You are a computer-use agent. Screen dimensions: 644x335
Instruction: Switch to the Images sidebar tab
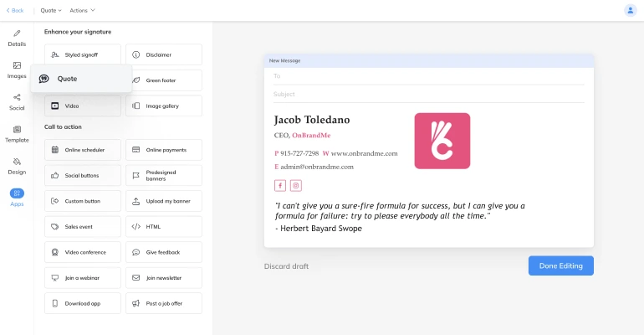[17, 70]
